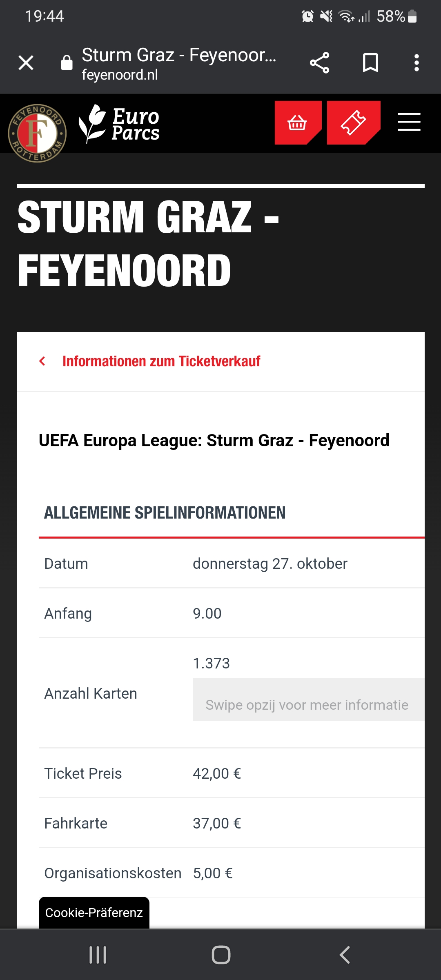Open the shopping basket icon
This screenshot has height=980, width=441.
[x=298, y=122]
